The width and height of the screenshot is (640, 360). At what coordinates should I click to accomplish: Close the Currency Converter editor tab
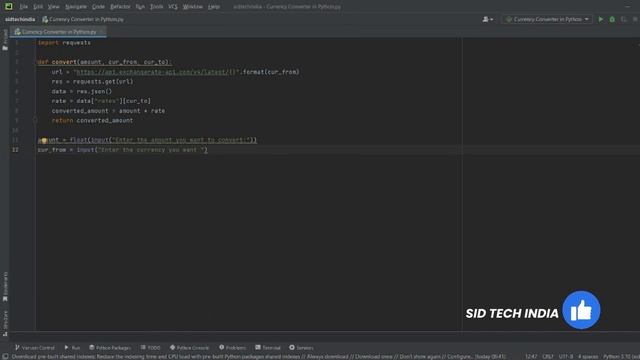pos(102,31)
